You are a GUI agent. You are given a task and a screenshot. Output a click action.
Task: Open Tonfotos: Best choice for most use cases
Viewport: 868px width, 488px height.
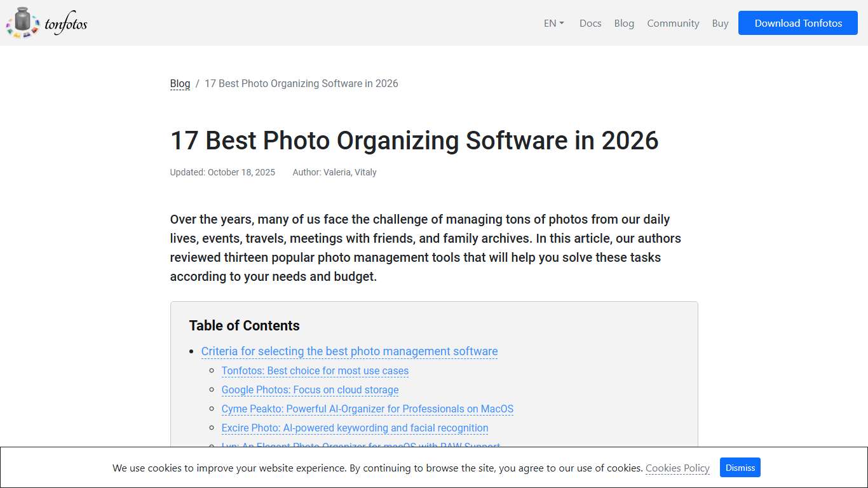click(x=315, y=370)
